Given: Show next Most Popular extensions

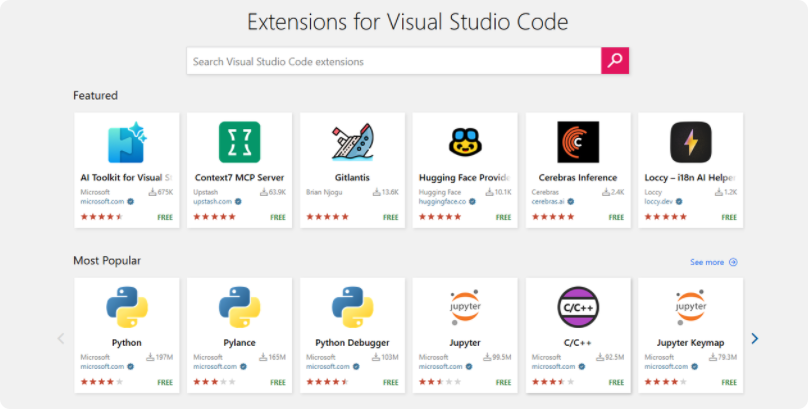Looking at the screenshot, I should pos(755,338).
